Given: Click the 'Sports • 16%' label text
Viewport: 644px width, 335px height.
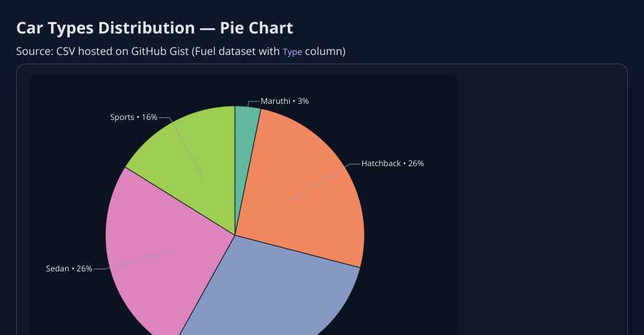Looking at the screenshot, I should tap(133, 117).
